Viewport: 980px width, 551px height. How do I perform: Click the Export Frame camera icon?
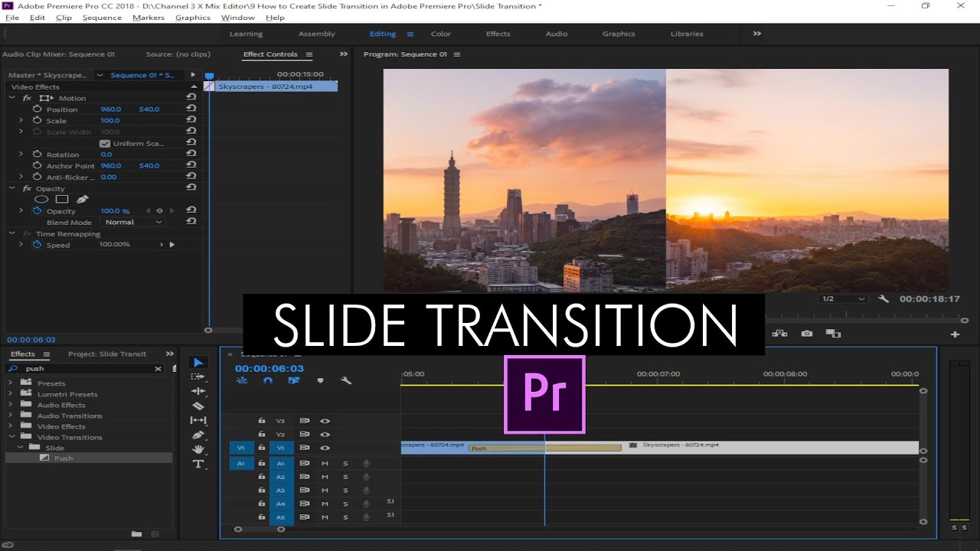806,334
